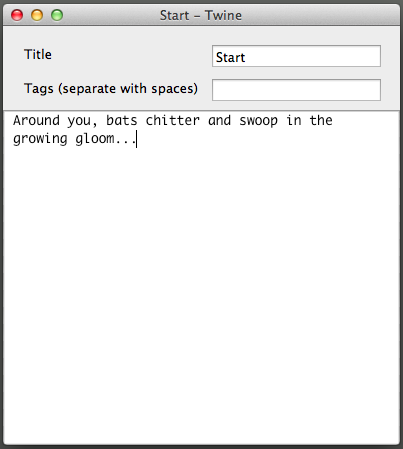Screen dimensions: 403x449
Task: Place cursor on the word 'and'
Action: click(219, 120)
